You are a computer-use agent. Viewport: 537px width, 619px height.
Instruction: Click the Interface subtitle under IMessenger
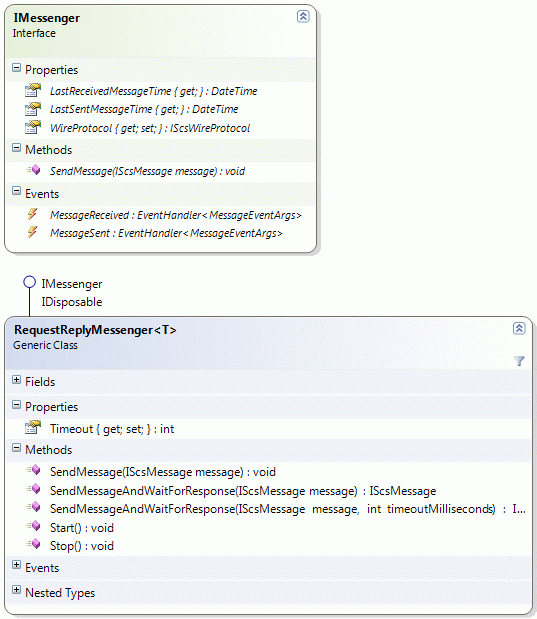(x=34, y=34)
